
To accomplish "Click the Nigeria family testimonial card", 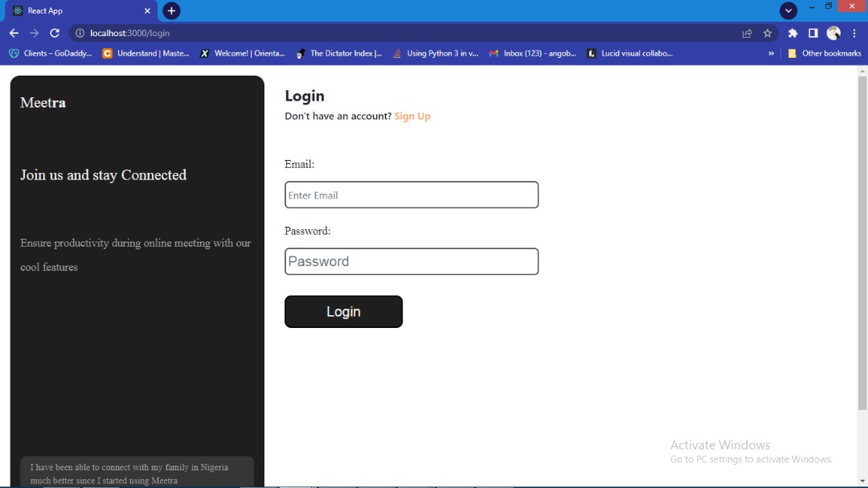I will (137, 472).
